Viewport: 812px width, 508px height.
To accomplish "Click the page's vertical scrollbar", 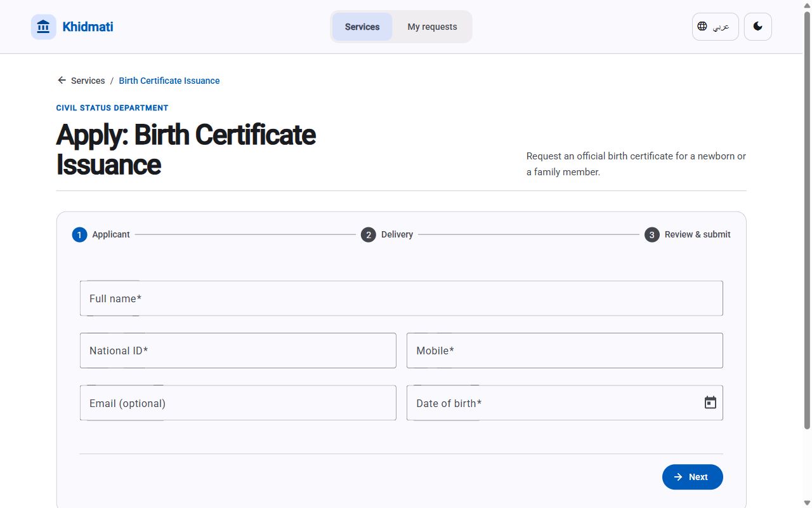I will click(807, 220).
